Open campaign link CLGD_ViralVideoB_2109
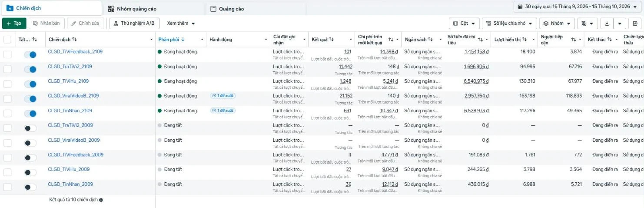The image size is (644, 208). [x=73, y=96]
